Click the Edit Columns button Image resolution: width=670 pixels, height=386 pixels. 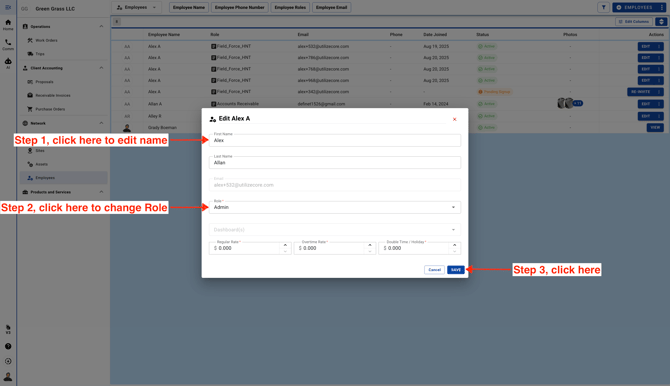(x=634, y=21)
